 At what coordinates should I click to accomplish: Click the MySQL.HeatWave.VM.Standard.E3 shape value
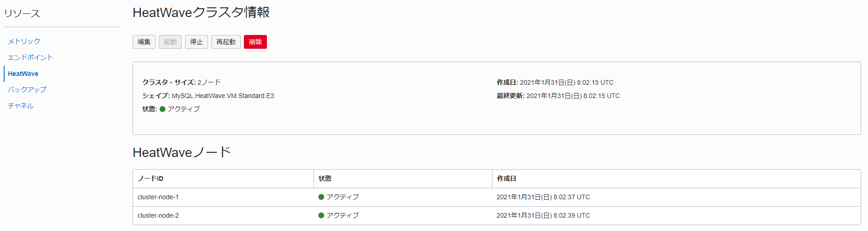223,96
